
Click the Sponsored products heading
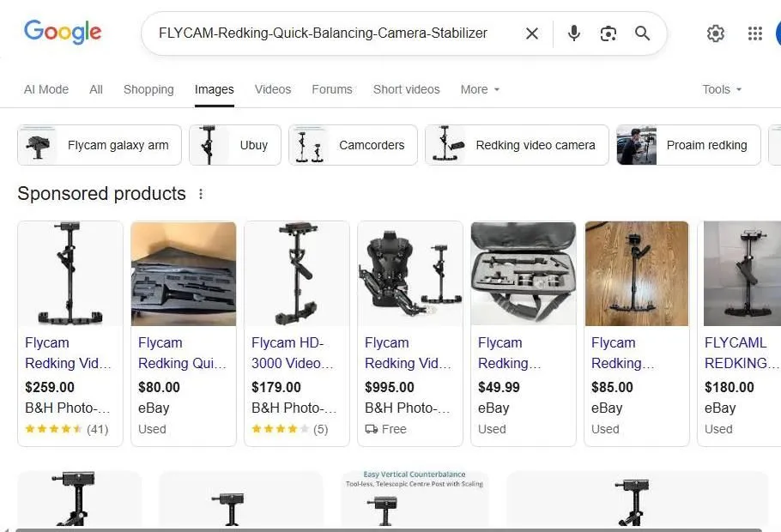(x=101, y=194)
